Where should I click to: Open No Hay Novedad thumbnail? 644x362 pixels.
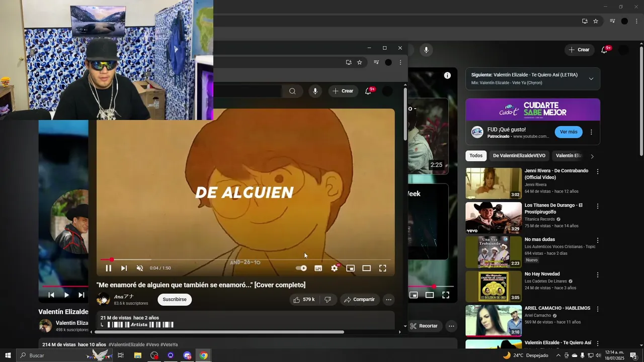(494, 287)
